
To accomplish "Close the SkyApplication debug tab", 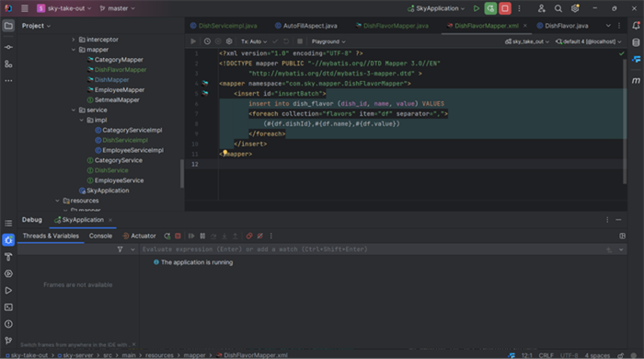I will point(110,220).
